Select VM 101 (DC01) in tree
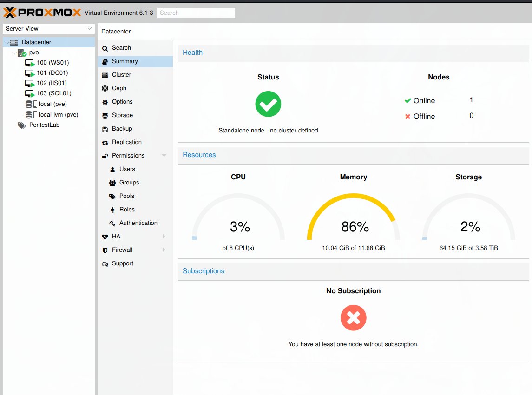The height and width of the screenshot is (395, 532). 48,73
